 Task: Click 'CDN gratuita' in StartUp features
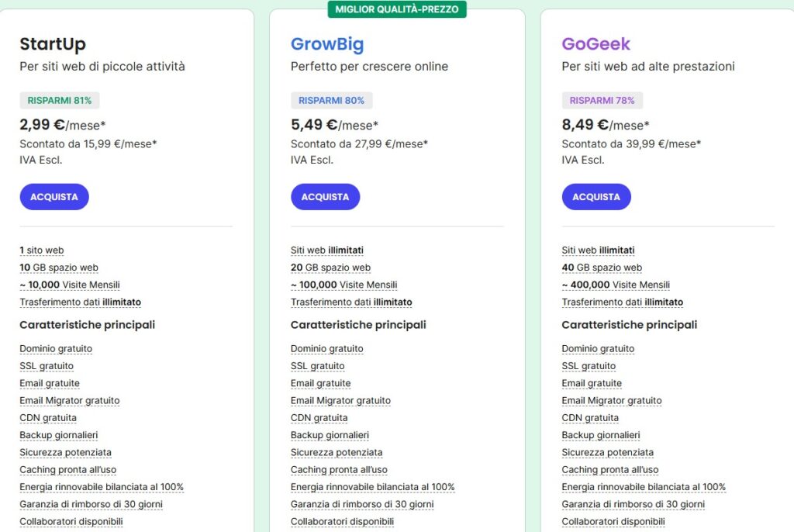coord(48,417)
